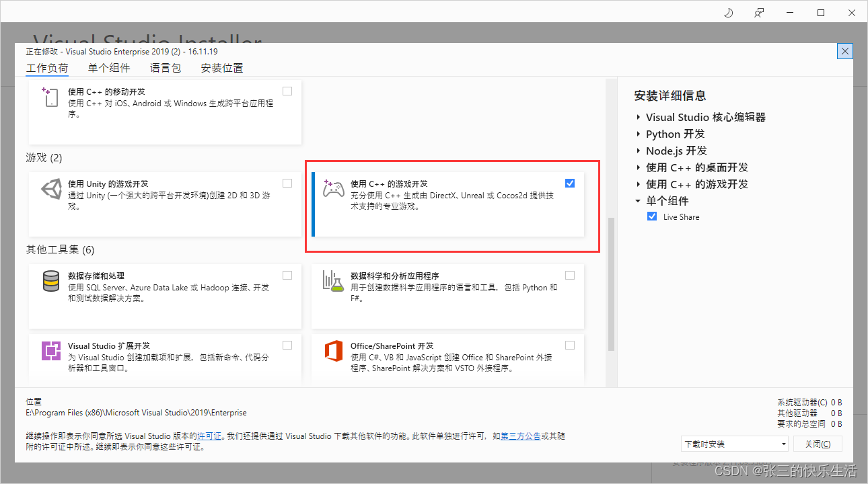
Task: Click the C++ game controller icon
Action: (334, 188)
